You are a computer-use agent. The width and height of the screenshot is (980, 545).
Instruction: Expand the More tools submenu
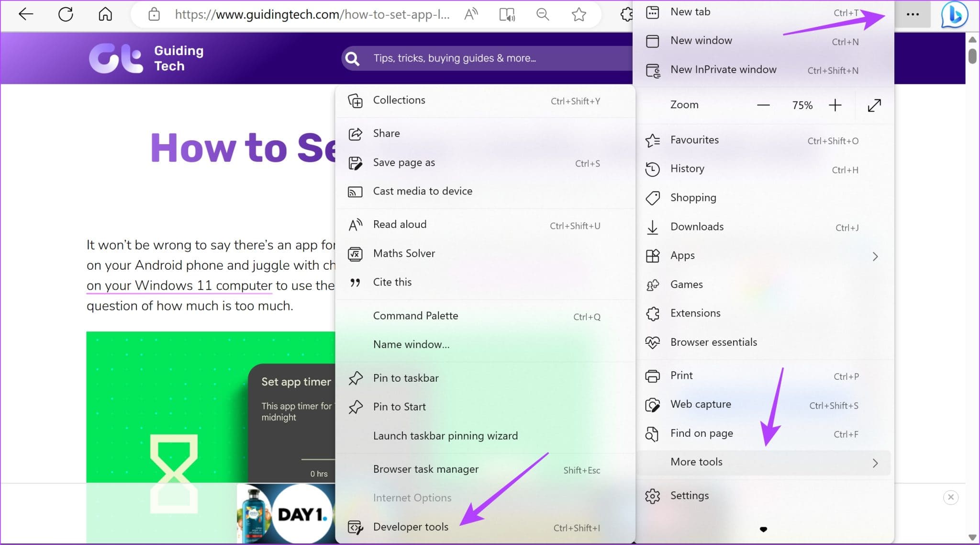coord(696,462)
